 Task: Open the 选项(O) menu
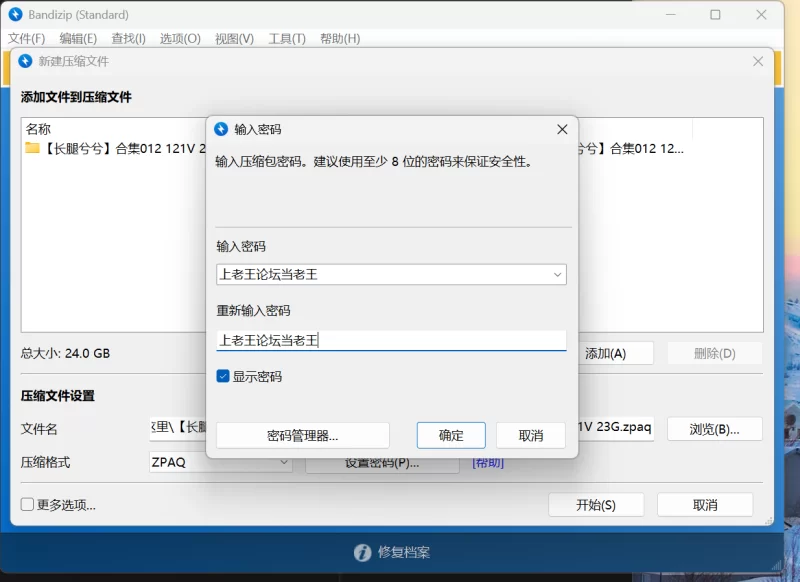click(x=180, y=39)
